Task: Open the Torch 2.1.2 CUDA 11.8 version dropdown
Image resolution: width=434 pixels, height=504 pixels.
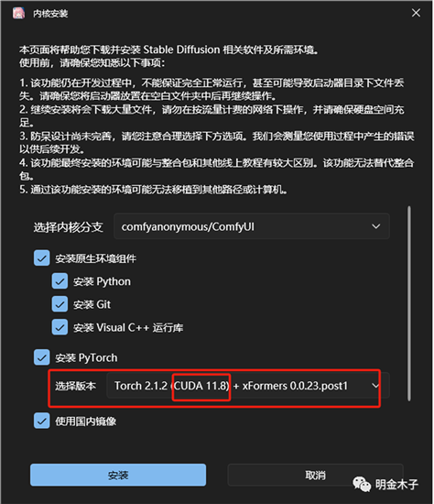Action: 248,386
